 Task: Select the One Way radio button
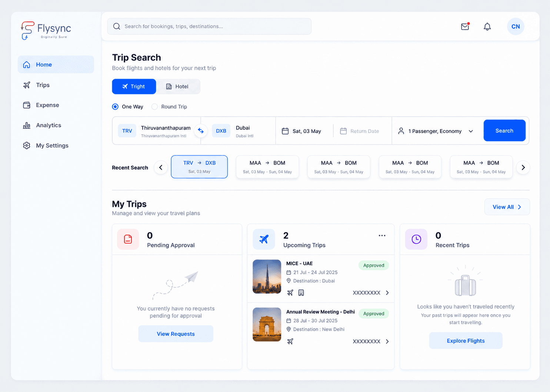pos(115,107)
